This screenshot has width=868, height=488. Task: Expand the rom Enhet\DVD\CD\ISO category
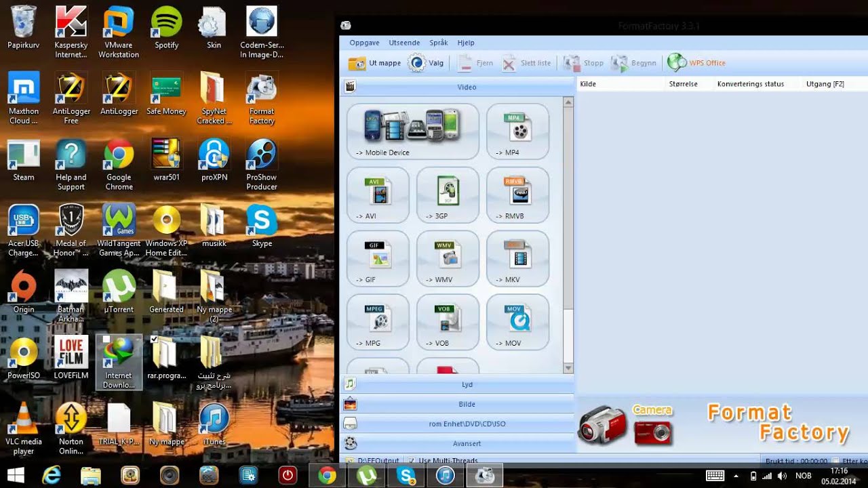(x=457, y=424)
